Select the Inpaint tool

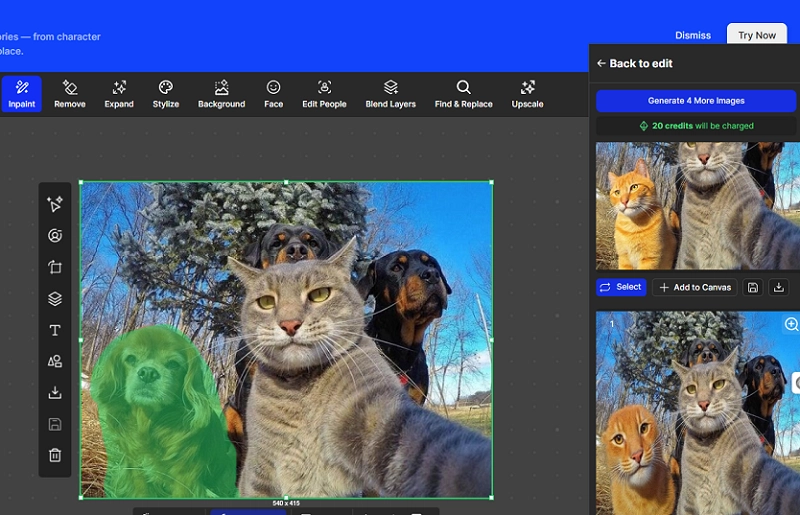tap(21, 94)
